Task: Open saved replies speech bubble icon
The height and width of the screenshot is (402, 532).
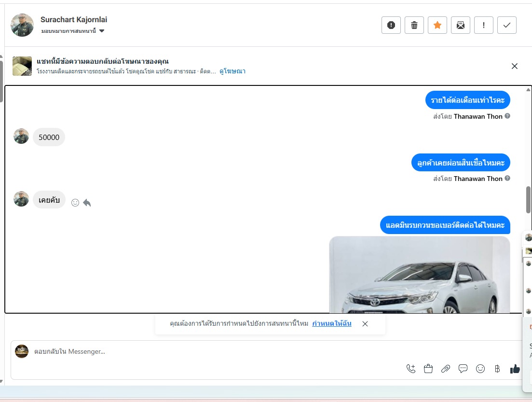Action: 463,369
